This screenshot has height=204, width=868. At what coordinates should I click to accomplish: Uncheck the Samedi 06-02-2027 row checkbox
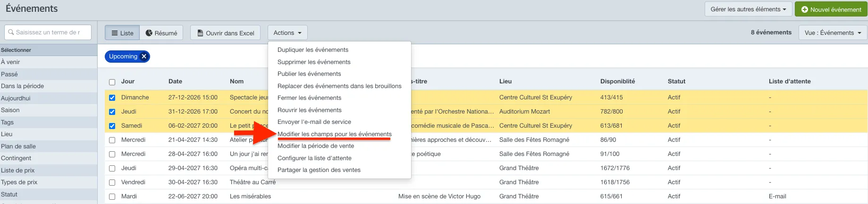pyautogui.click(x=112, y=126)
